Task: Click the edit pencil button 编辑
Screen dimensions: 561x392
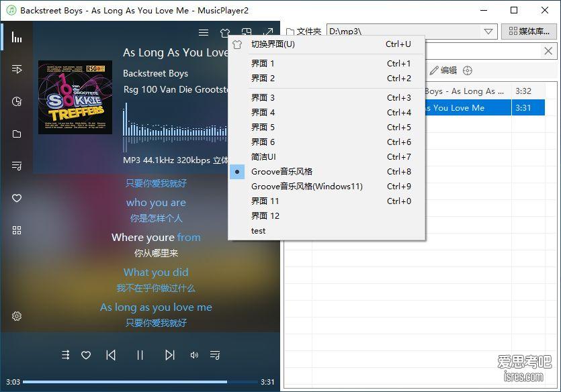Action: coord(443,70)
